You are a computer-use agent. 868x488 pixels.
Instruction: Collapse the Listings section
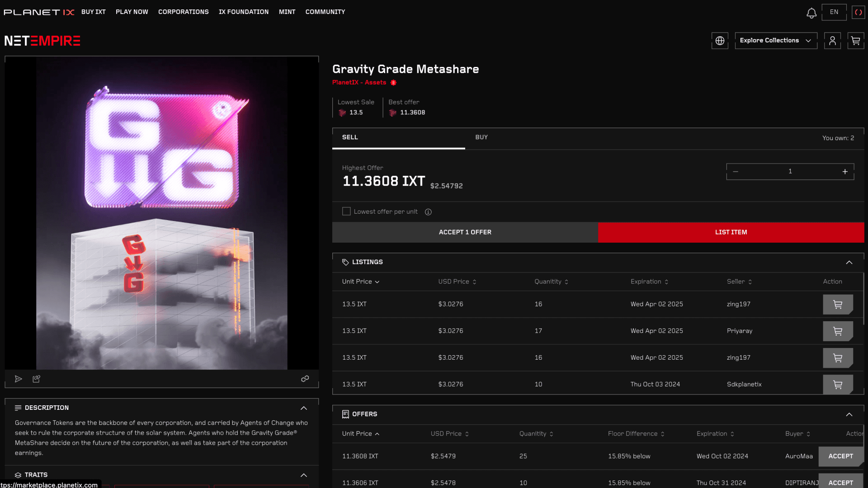click(x=849, y=262)
